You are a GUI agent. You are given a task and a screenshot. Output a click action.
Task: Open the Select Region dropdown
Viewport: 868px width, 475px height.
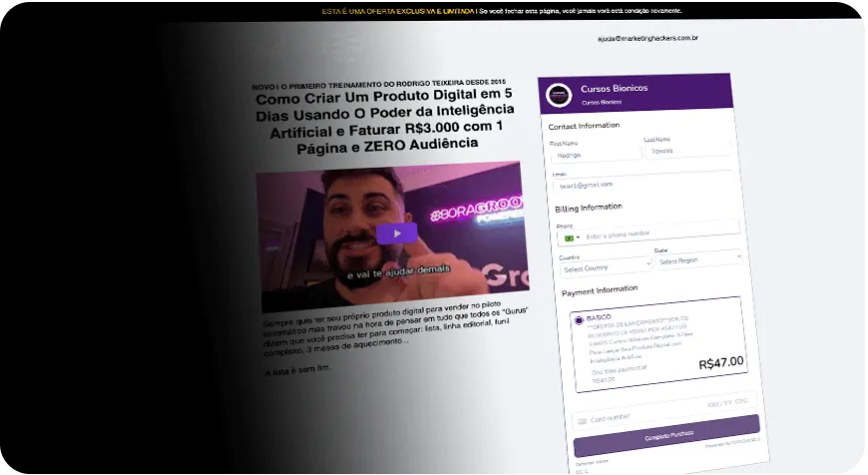coord(700,259)
